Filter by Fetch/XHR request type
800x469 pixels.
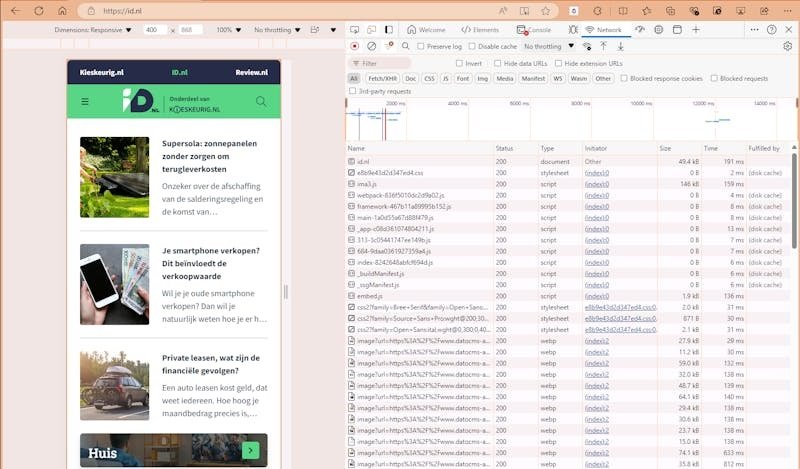pos(383,79)
